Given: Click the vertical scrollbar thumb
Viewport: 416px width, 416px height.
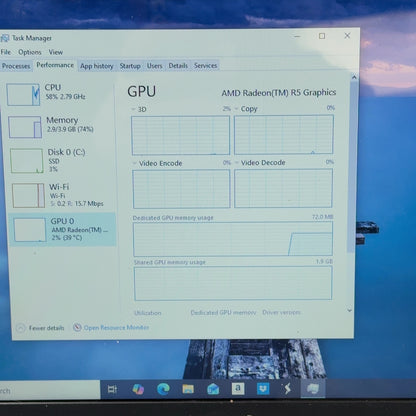Looking at the screenshot, I should pyautogui.click(x=352, y=167).
